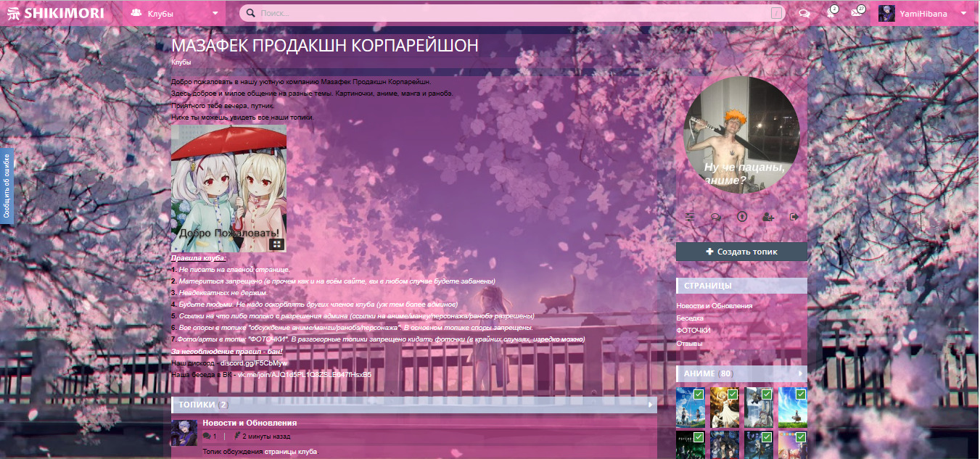
Task: Open the forum chat bubbles icon in header
Action: [804, 13]
